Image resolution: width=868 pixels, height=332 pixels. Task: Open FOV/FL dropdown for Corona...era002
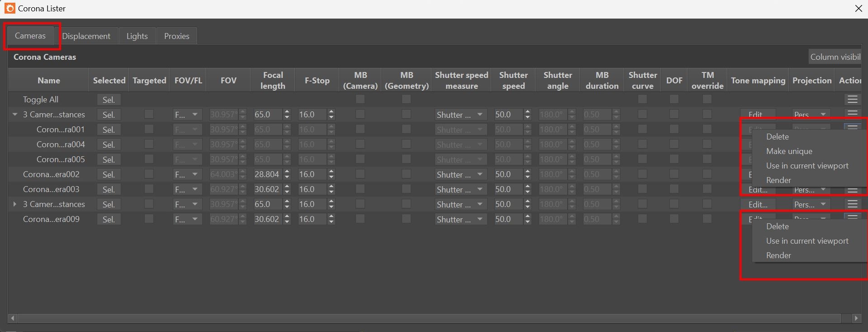pos(187,174)
